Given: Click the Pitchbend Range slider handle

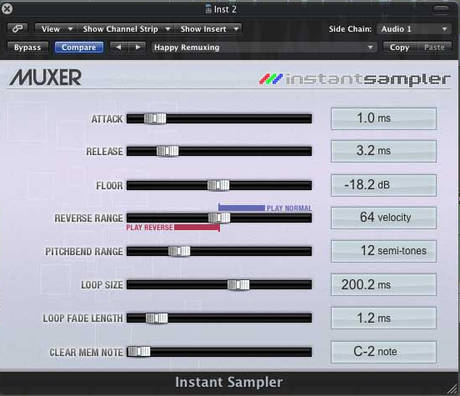Looking at the screenshot, I should tap(179, 251).
